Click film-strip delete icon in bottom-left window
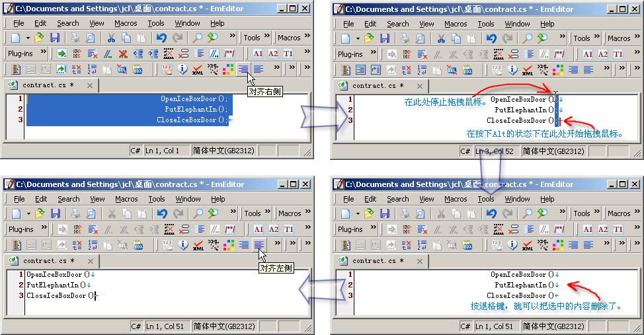 (169, 229)
